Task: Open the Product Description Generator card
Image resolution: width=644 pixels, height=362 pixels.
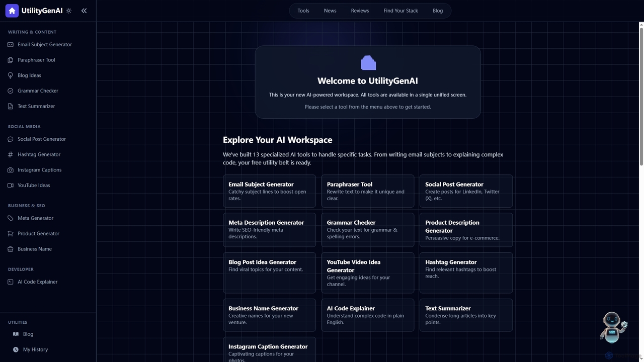Action: coord(466,230)
